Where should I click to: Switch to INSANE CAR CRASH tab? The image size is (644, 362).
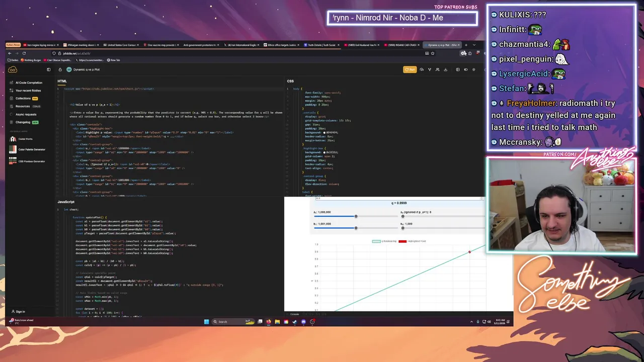coord(401,45)
